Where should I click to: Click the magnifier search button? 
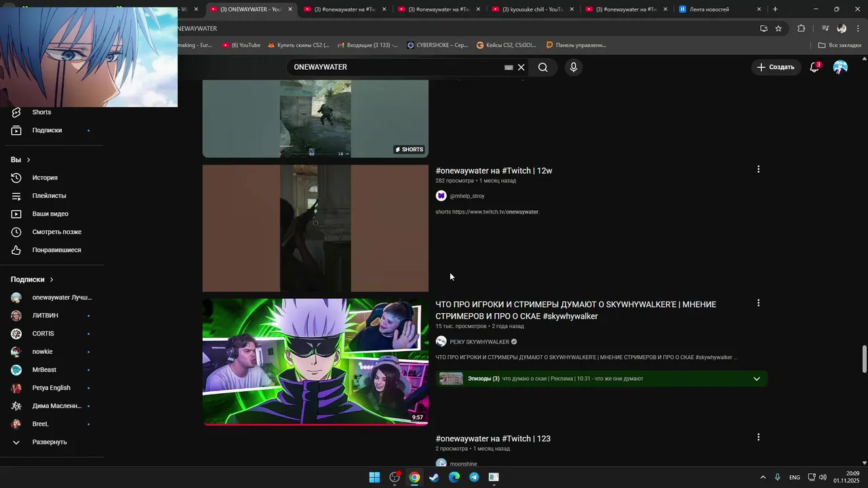(542, 67)
